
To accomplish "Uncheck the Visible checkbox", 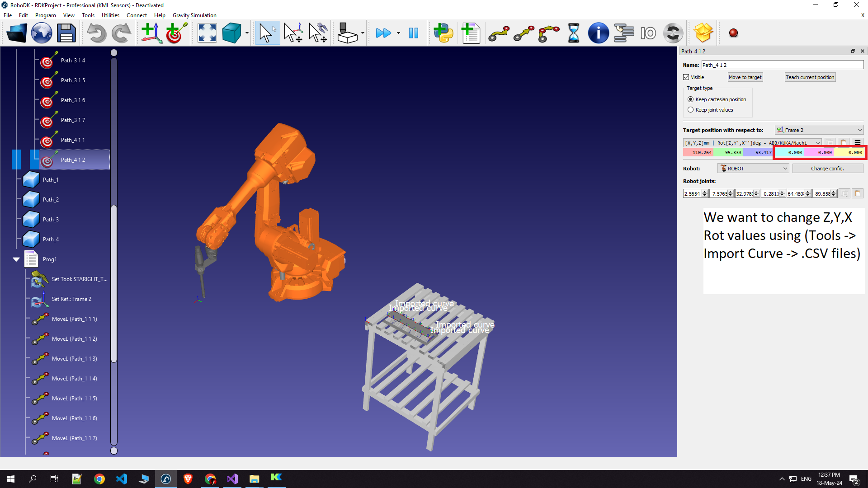I will (x=686, y=77).
